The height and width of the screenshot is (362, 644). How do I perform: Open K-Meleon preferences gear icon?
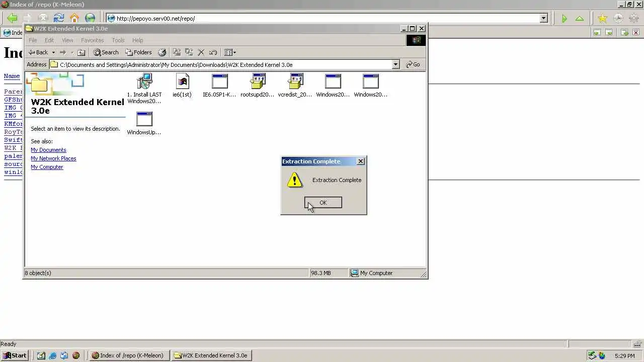tap(634, 19)
